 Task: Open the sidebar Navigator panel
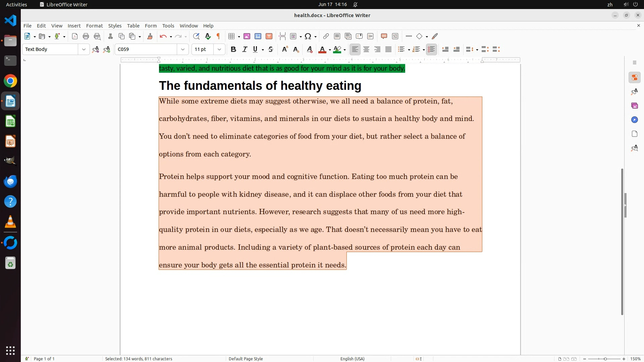[x=634, y=120]
